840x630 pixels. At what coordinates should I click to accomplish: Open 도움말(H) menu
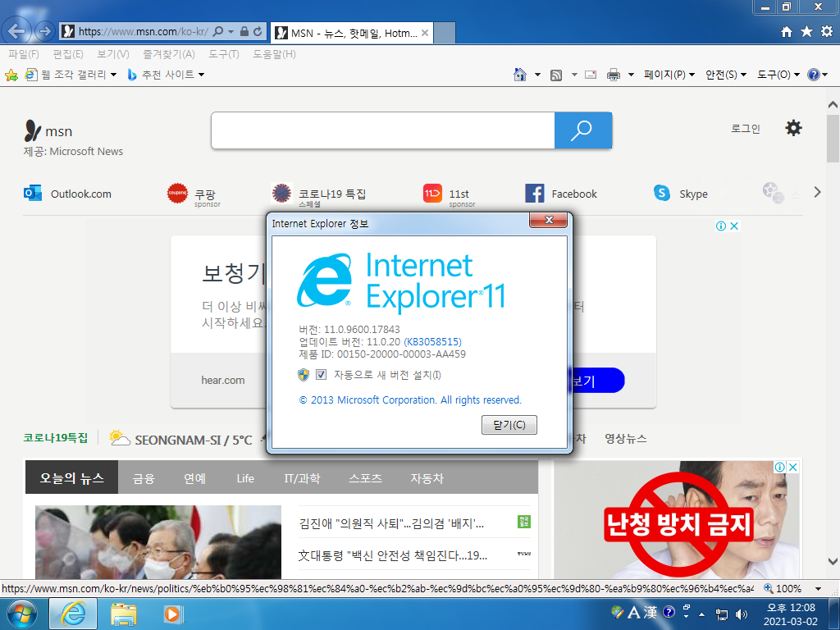(x=274, y=54)
